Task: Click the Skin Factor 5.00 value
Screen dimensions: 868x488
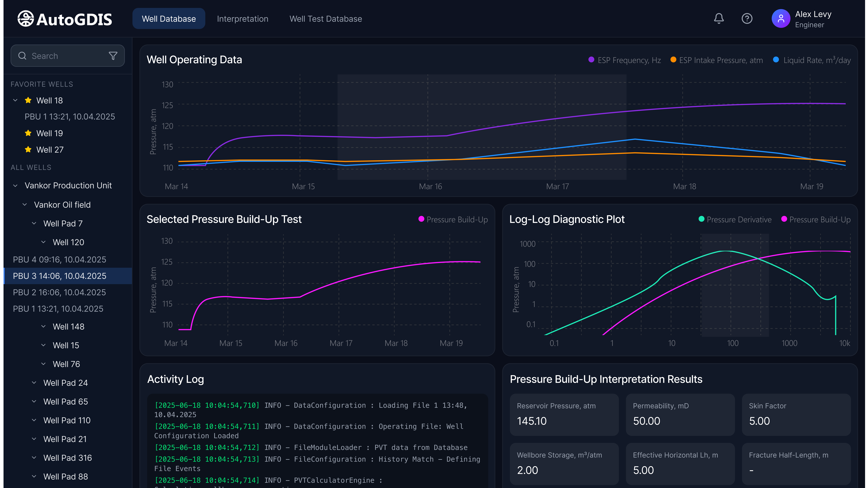Action: tap(760, 421)
